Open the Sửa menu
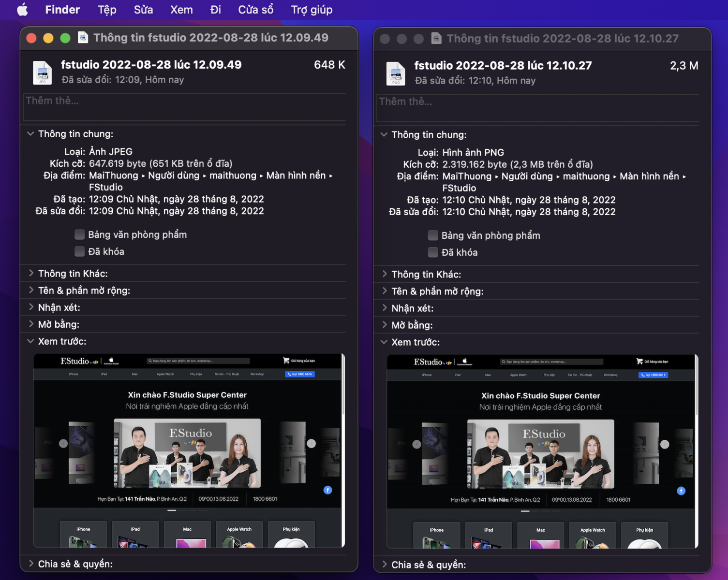The height and width of the screenshot is (580, 728). [143, 10]
